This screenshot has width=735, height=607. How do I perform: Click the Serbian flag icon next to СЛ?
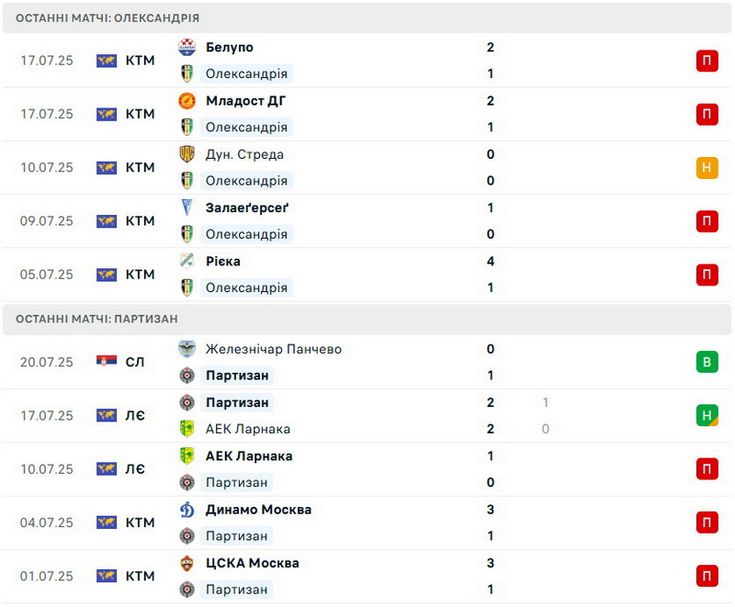[x=106, y=361]
